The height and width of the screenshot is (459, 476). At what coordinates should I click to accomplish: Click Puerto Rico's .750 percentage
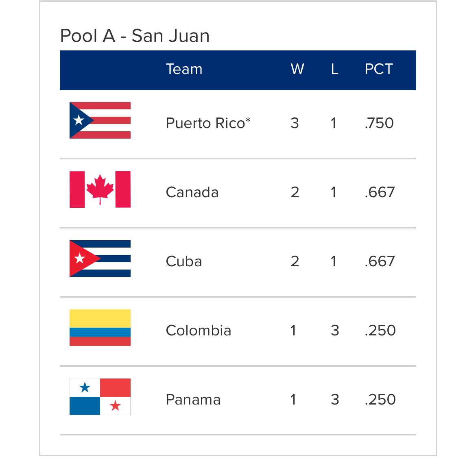[x=379, y=123]
